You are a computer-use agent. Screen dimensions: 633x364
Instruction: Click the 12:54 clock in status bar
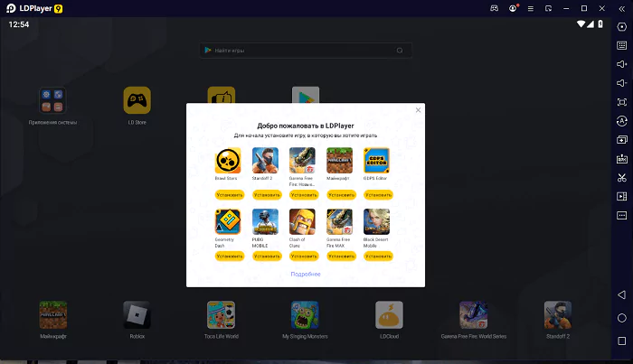click(x=19, y=24)
